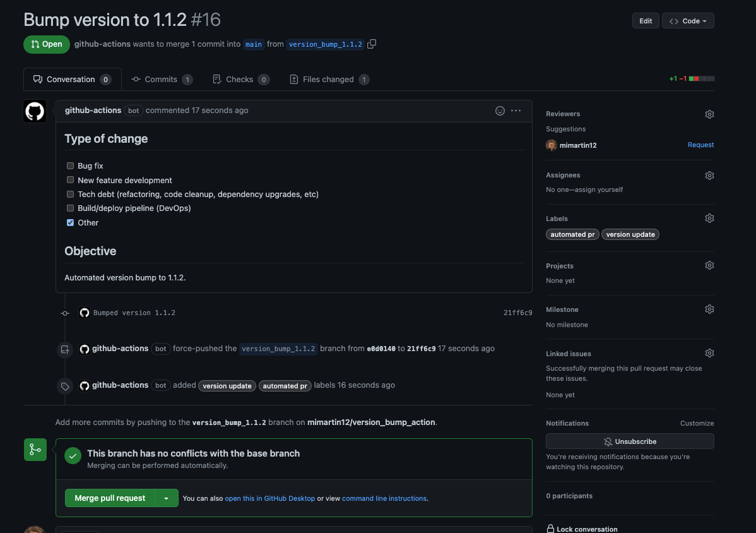Screen dimensions: 756x533
Task: Click version_bump_1.1.2 head branch link in header
Action: tap(326, 44)
